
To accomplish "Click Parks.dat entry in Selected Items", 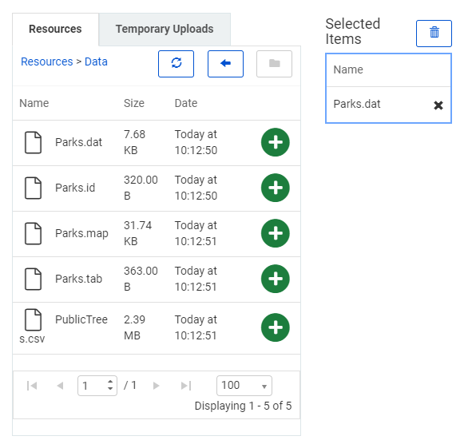I will 357,104.
